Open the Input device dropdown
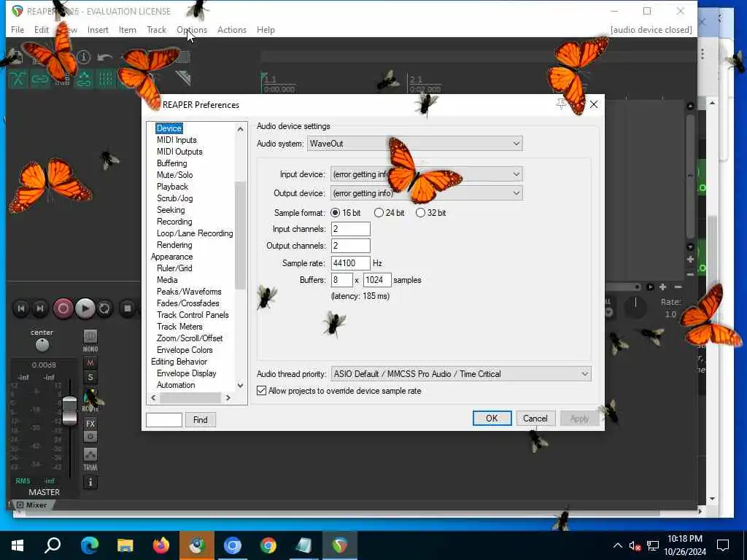 [x=426, y=174]
